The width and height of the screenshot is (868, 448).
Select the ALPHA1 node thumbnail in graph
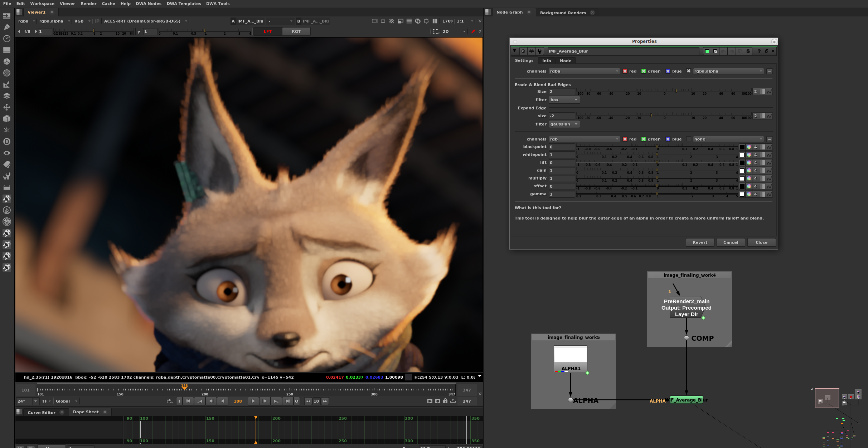pos(571,359)
